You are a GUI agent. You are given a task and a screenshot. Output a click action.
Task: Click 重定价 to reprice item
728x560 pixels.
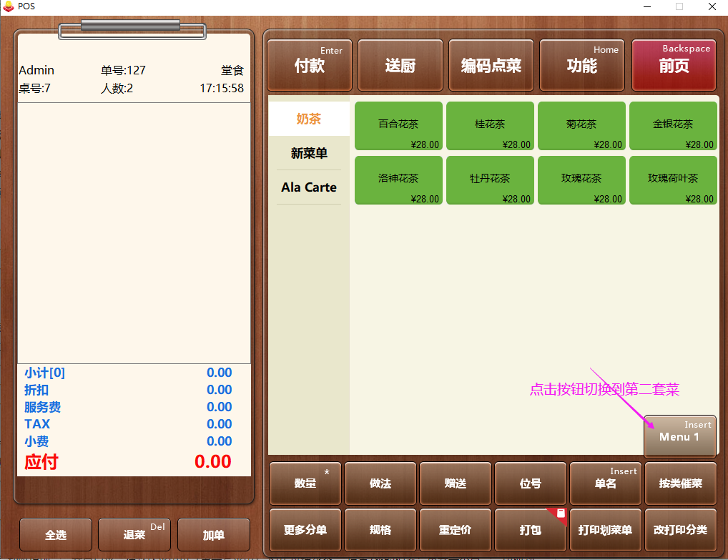[455, 530]
